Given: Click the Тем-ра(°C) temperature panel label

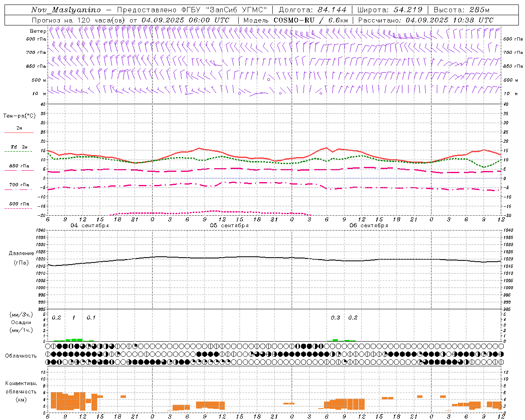Looking at the screenshot, I should (19, 116).
